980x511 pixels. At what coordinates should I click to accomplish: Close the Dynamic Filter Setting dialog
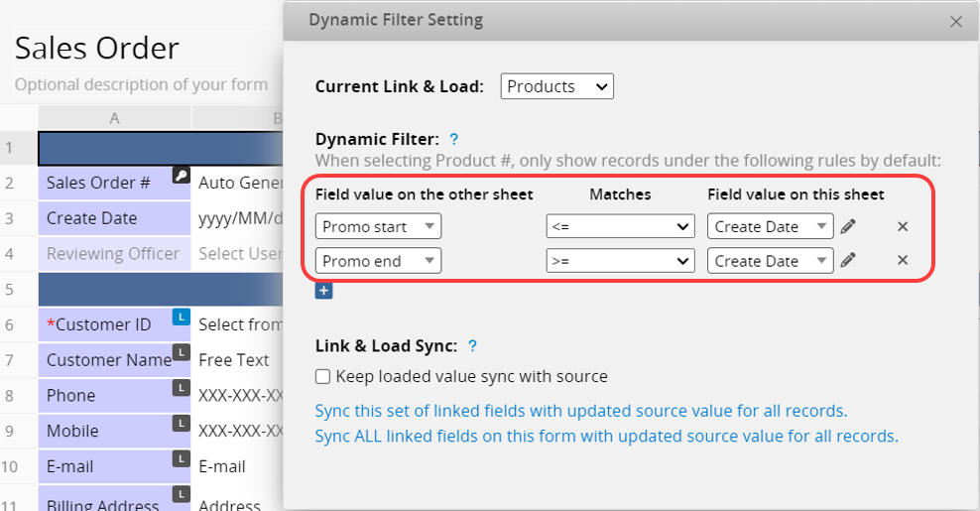click(x=956, y=21)
